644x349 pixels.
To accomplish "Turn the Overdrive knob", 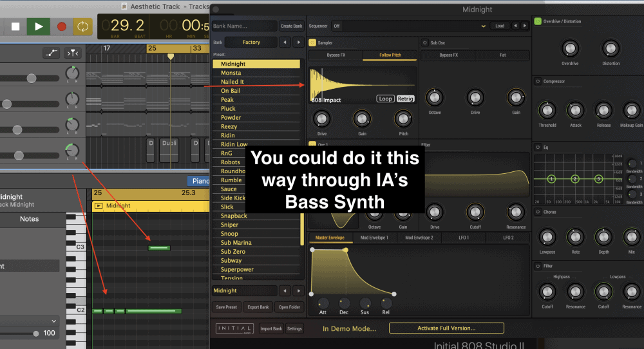I will (x=570, y=48).
